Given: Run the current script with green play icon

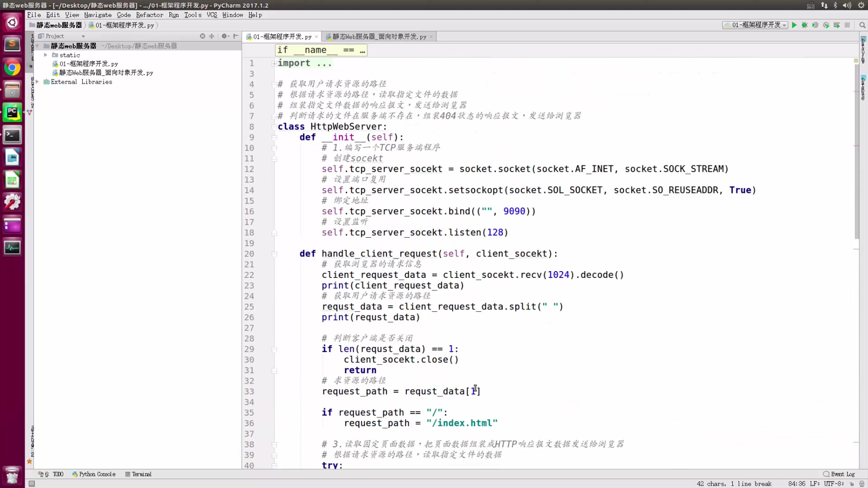Looking at the screenshot, I should pos(794,25).
